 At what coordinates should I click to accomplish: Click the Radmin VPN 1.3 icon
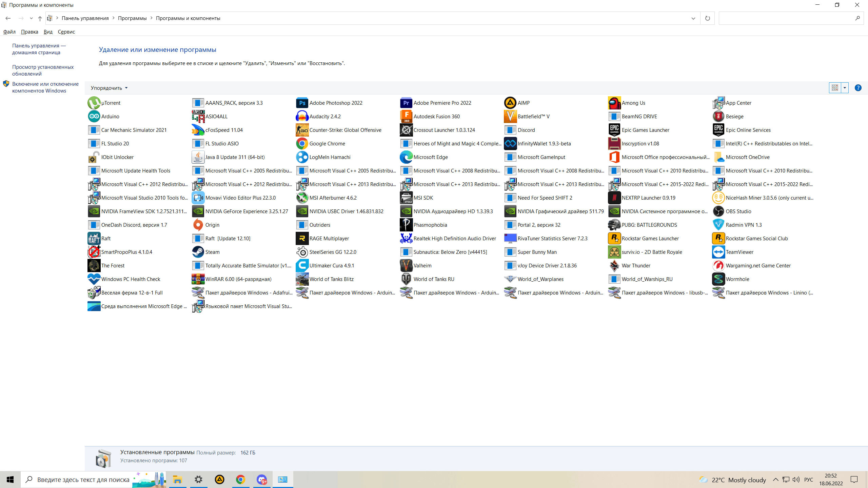pyautogui.click(x=718, y=225)
